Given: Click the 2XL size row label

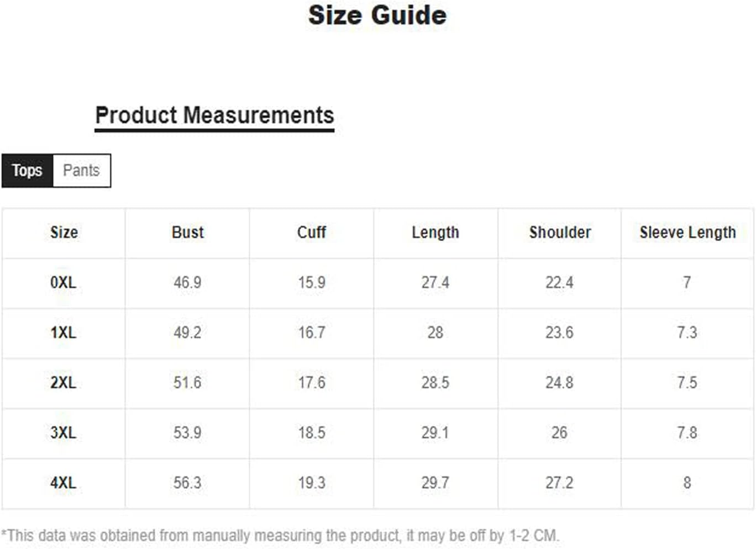Looking at the screenshot, I should 64,383.
